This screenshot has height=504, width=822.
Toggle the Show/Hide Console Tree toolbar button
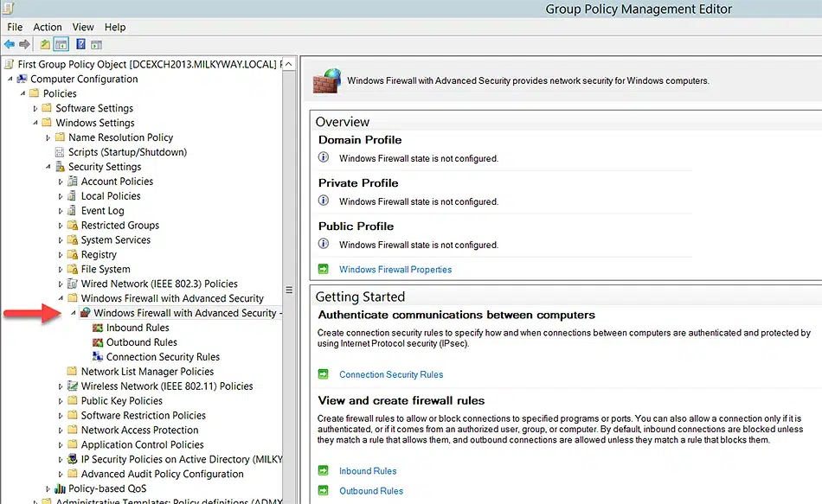[61, 45]
